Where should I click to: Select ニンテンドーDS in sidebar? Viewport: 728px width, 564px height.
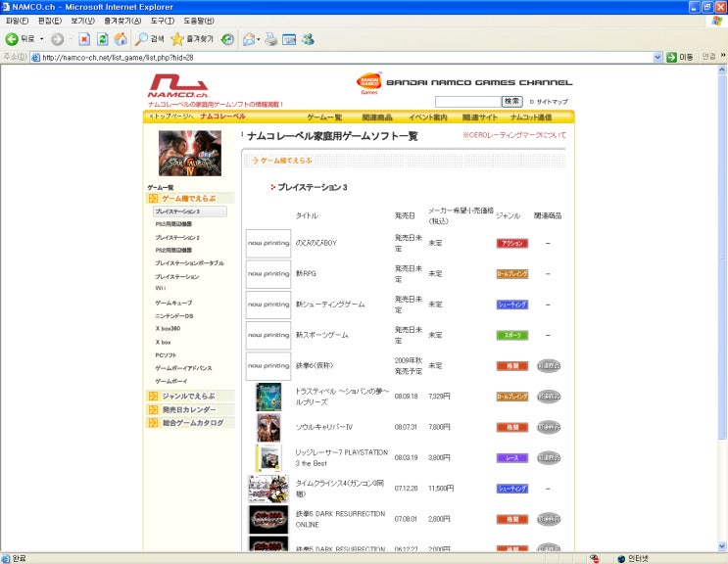pos(174,316)
